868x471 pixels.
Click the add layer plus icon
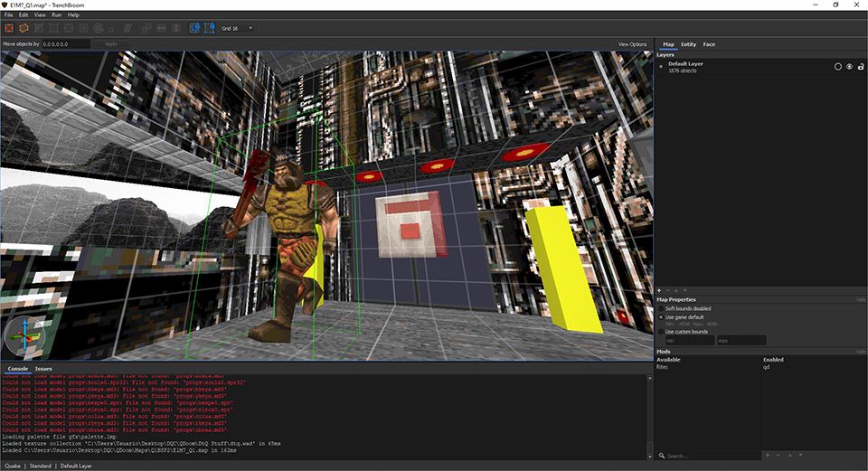[659, 290]
